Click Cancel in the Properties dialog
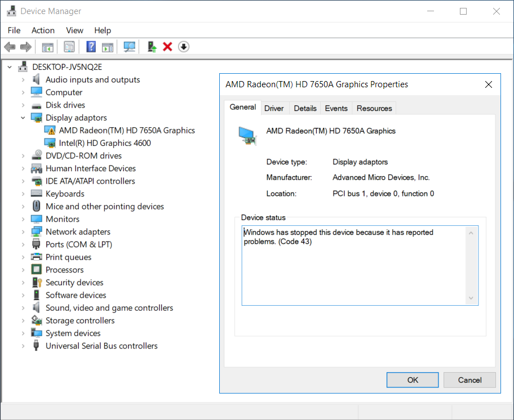This screenshot has width=514, height=420. [x=469, y=380]
